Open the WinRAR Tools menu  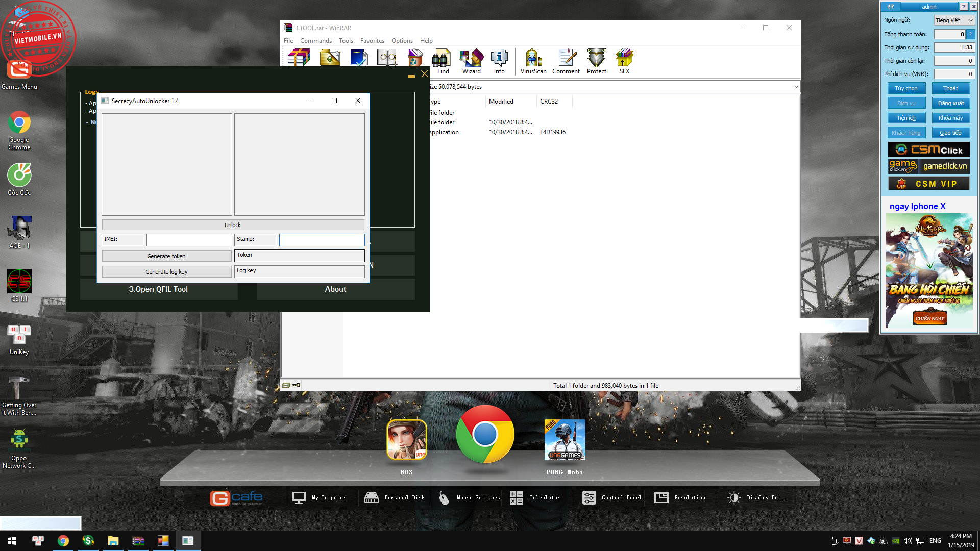(346, 41)
